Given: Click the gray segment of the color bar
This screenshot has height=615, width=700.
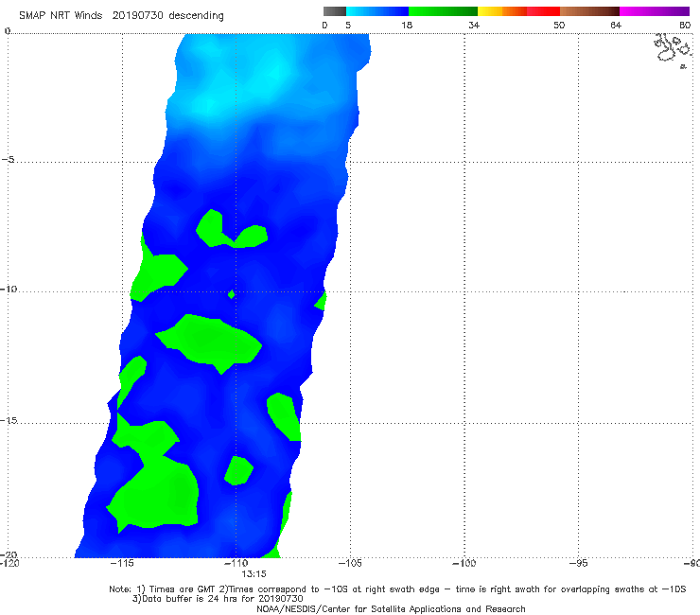Looking at the screenshot, I should [335, 11].
